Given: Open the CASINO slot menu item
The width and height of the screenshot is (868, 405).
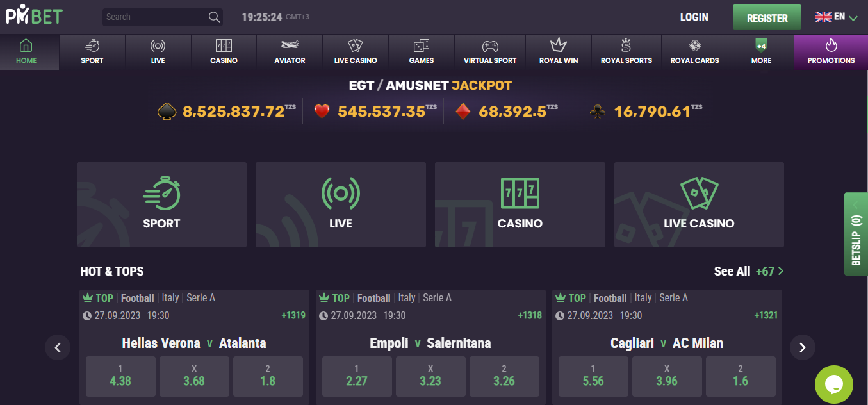Looking at the screenshot, I should pyautogui.click(x=224, y=52).
